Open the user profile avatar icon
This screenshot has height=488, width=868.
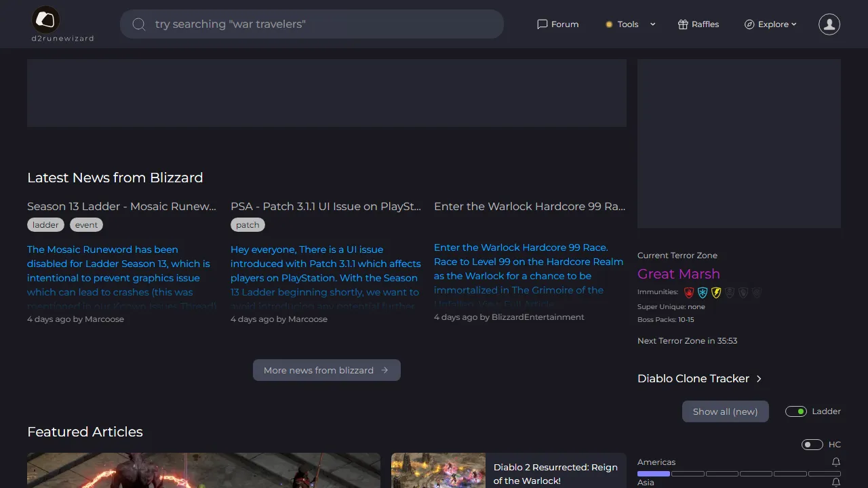[829, 24]
